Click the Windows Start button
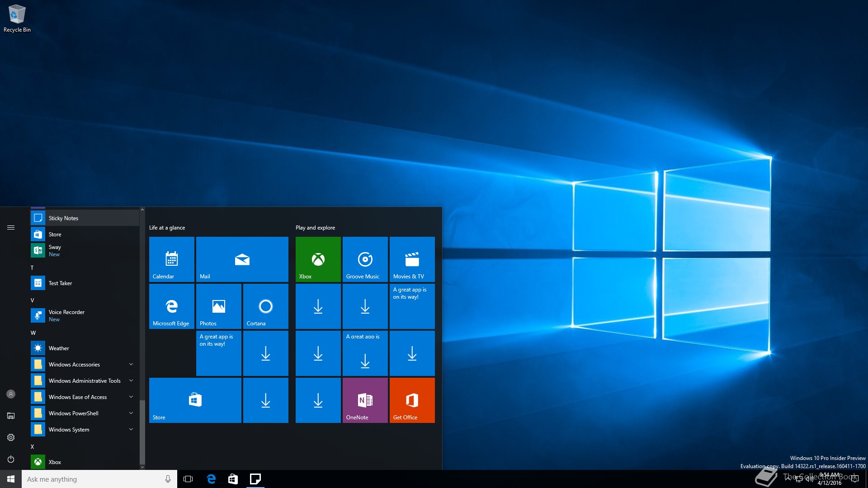Viewport: 868px width, 488px height. (x=11, y=479)
